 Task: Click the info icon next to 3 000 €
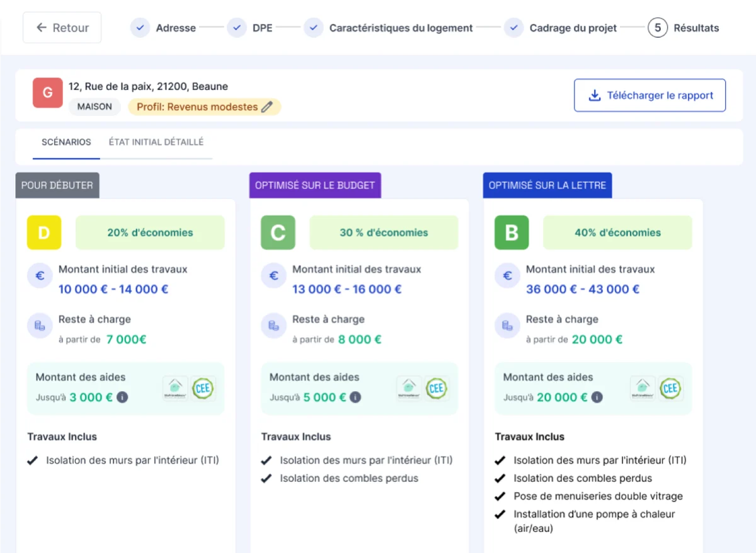click(x=123, y=397)
